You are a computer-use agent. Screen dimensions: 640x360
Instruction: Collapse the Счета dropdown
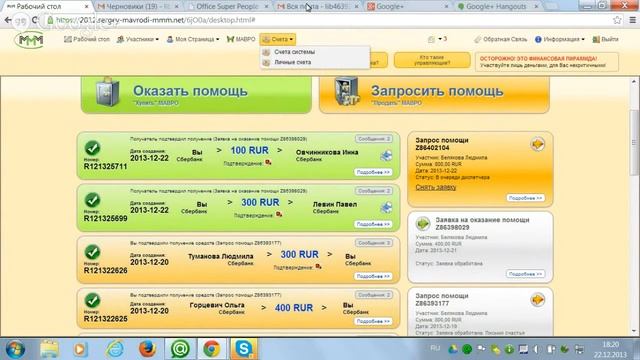pos(278,39)
